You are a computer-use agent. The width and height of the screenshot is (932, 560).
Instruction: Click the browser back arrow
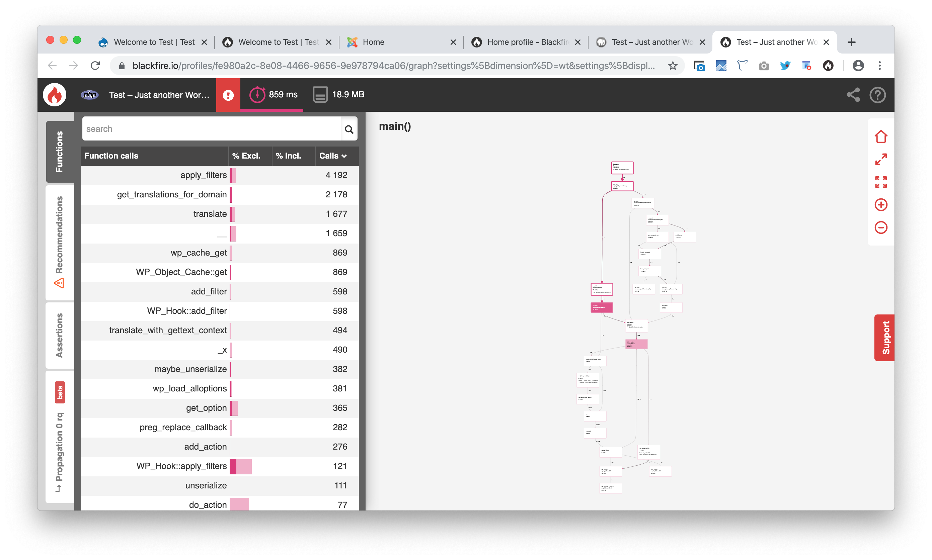tap(52, 66)
